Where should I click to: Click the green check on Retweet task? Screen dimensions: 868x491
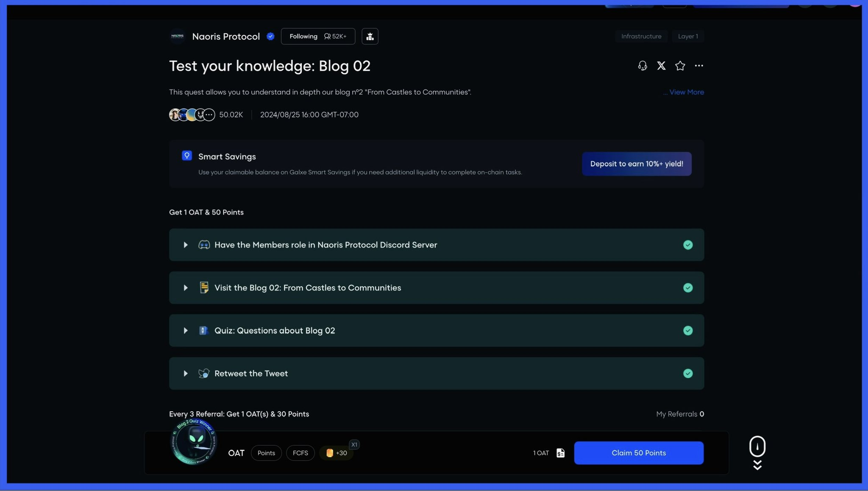[x=688, y=374]
